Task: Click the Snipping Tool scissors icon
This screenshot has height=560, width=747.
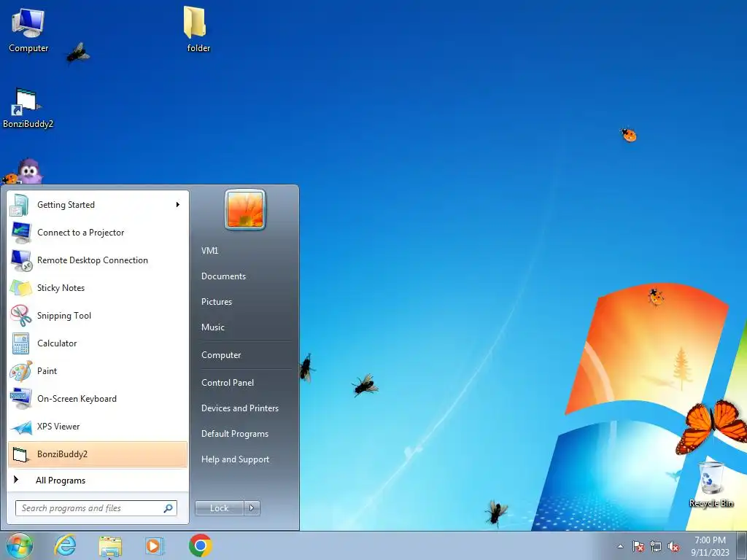Action: coord(20,316)
